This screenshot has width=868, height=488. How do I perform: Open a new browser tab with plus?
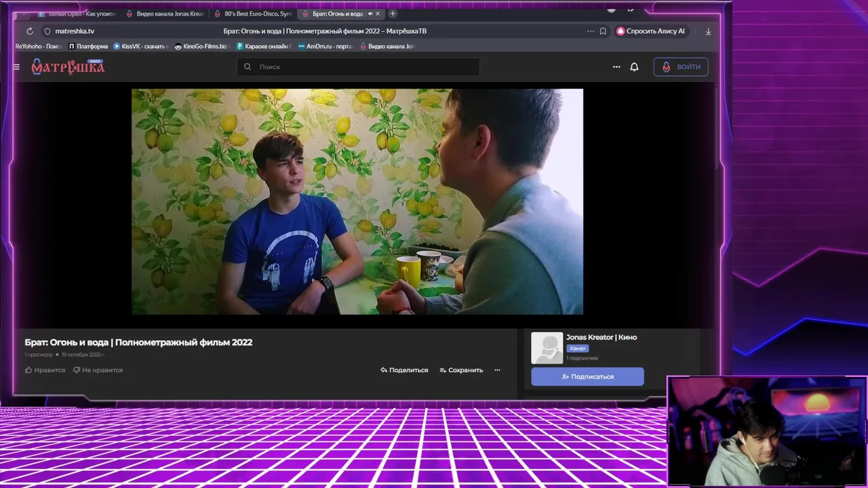tap(393, 14)
